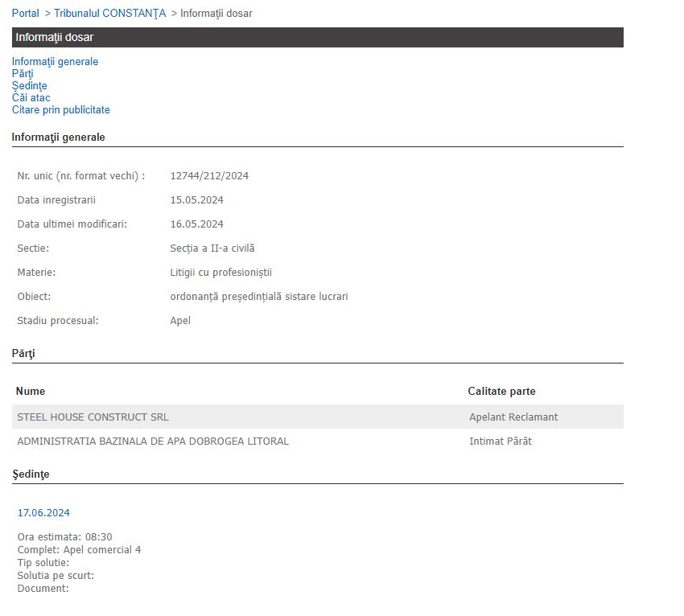Image resolution: width=684 pixels, height=616 pixels.
Task: Open the Tribunalul CONSTANȚA breadcrumb link
Action: [x=109, y=14]
